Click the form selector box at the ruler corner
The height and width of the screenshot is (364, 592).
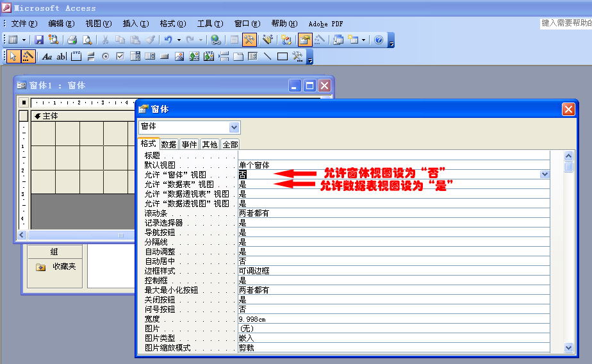[24, 103]
